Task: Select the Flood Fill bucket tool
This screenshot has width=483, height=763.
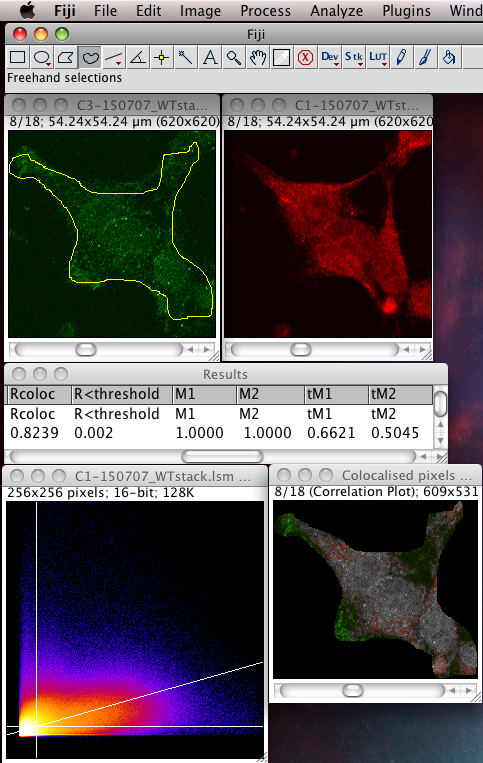Action: tap(449, 58)
